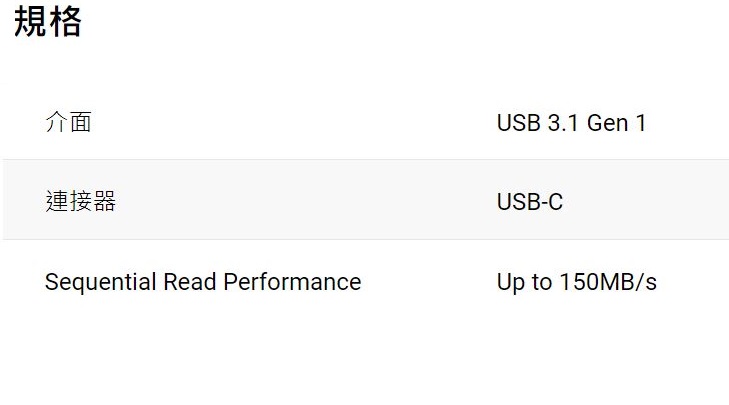This screenshot has width=729, height=405.
Task: Click the Gen 1 text
Action: click(616, 123)
